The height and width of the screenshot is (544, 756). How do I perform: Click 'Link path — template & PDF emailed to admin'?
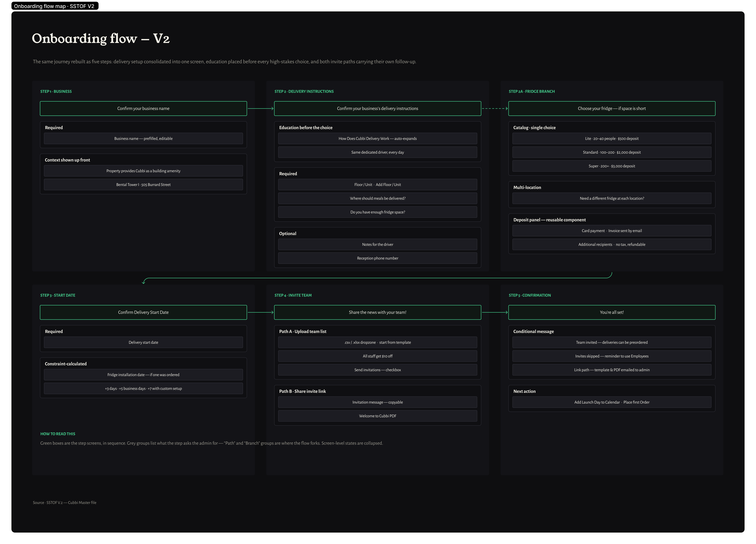click(612, 370)
